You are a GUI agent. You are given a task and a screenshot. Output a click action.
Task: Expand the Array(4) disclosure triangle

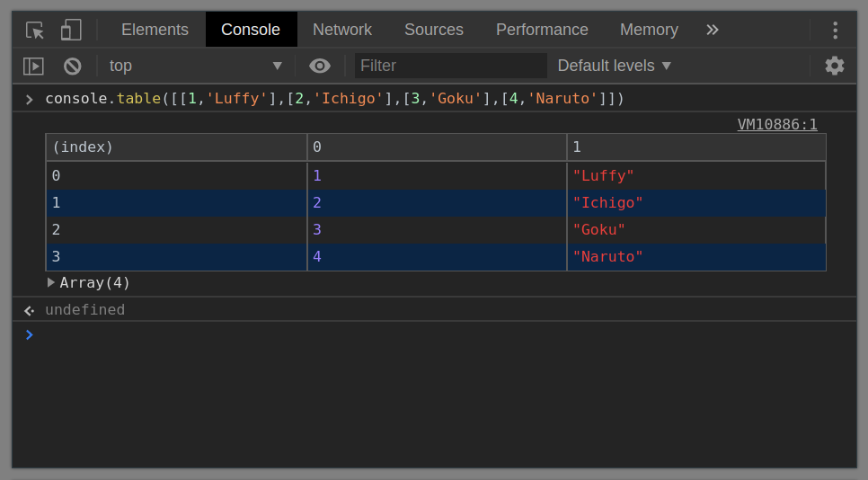pyautogui.click(x=51, y=283)
